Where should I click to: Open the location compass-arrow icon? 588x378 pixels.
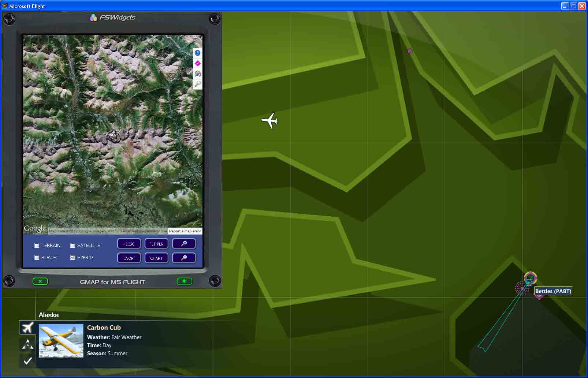click(x=27, y=344)
